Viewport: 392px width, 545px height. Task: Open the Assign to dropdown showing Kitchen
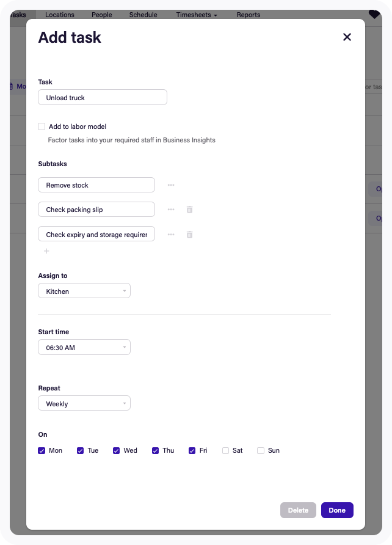point(84,291)
